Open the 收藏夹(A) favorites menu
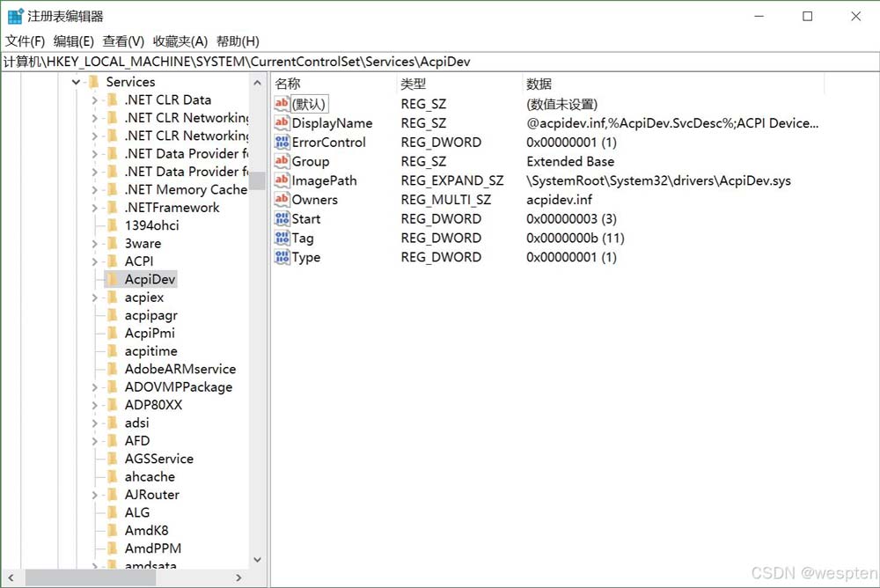Image resolution: width=880 pixels, height=588 pixels. [x=180, y=41]
